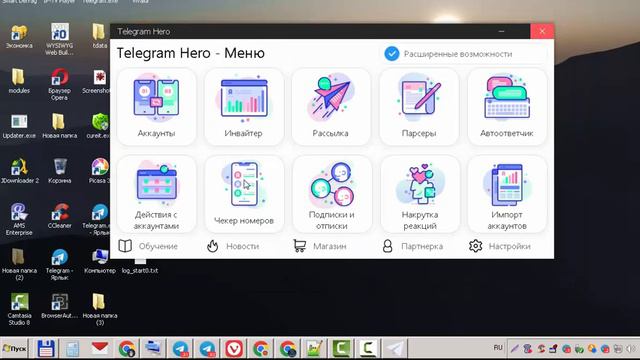This screenshot has width=640, height=360.
Task: Open Настройки with the gear icon
Action: tap(500, 246)
